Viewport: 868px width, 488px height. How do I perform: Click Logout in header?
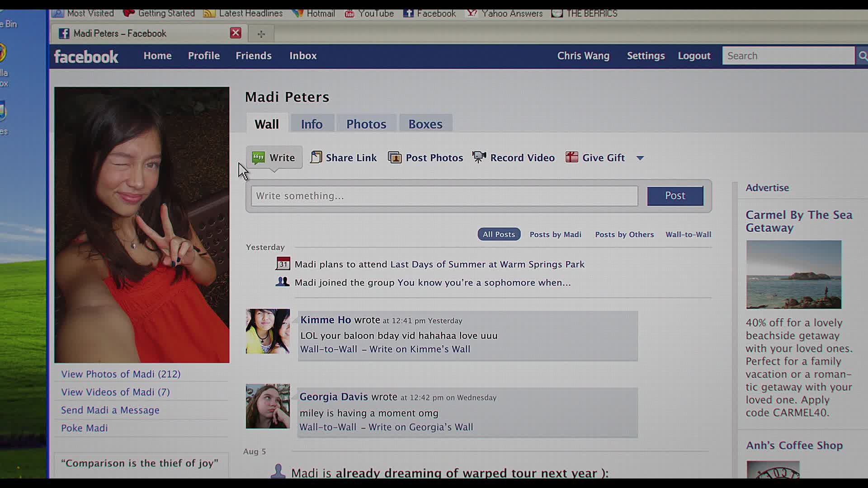(694, 56)
